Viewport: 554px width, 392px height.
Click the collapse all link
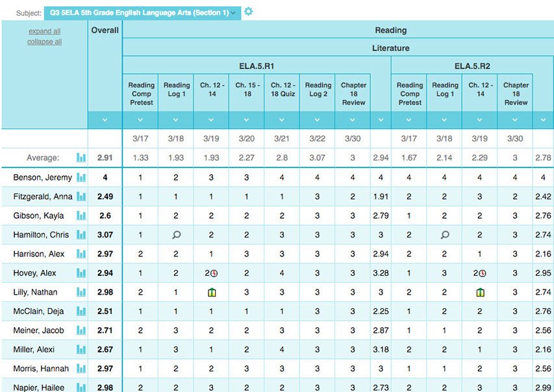pyautogui.click(x=45, y=42)
